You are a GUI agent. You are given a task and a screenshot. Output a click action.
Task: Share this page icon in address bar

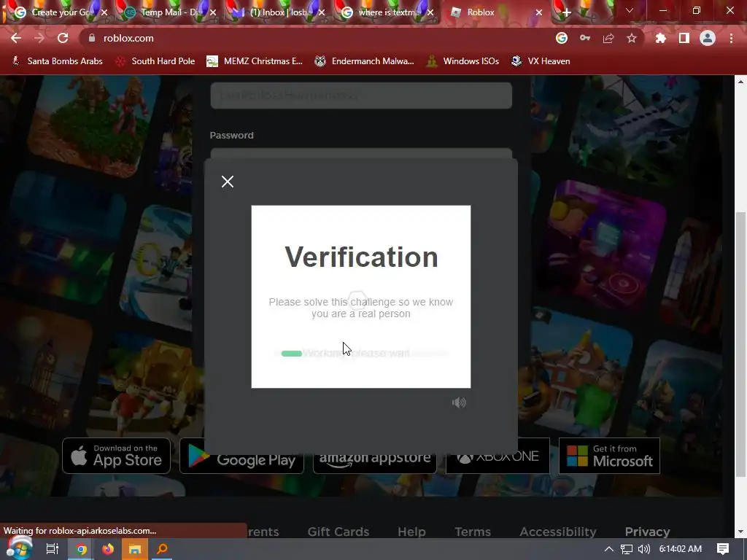pos(608,38)
